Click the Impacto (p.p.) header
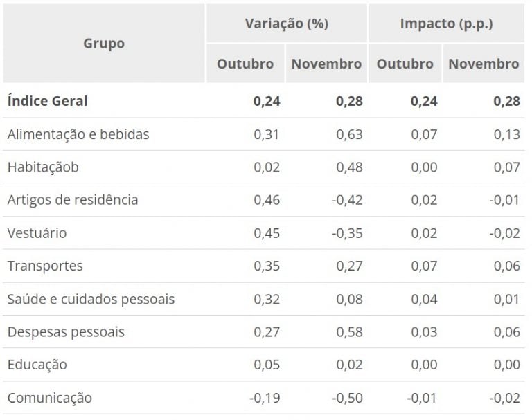Screen dimensions: 532x420 [x=445, y=24]
